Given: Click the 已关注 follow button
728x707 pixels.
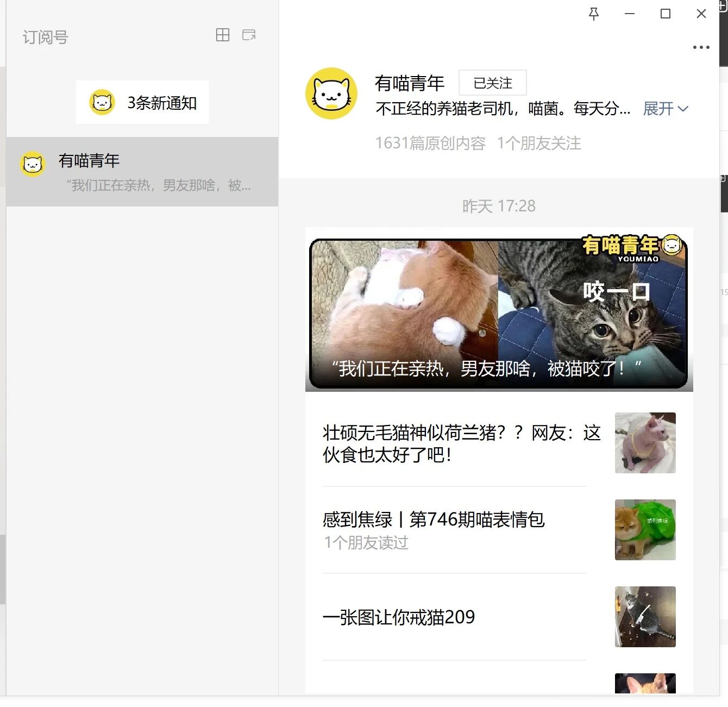Looking at the screenshot, I should point(493,83).
